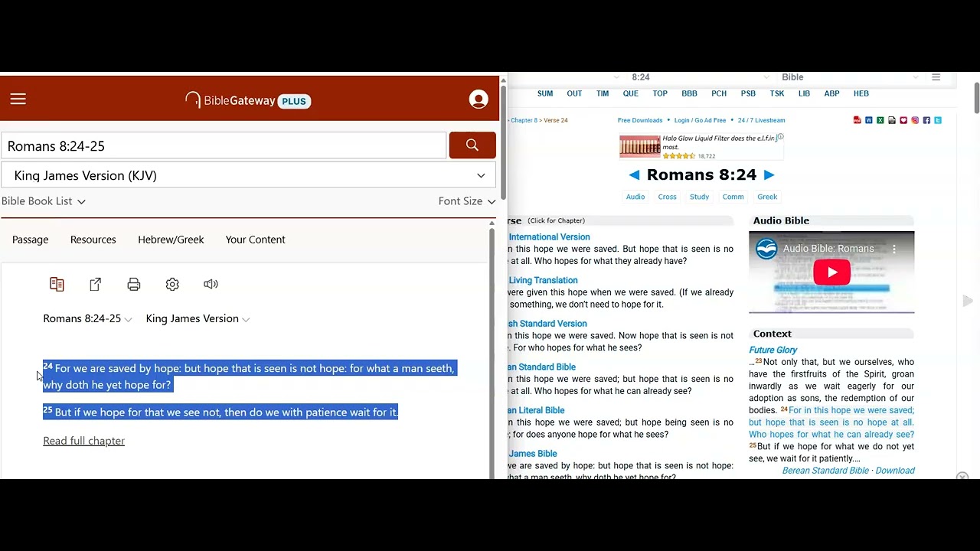The height and width of the screenshot is (551, 980).
Task: Open parallel translations book icon
Action: pos(57,284)
